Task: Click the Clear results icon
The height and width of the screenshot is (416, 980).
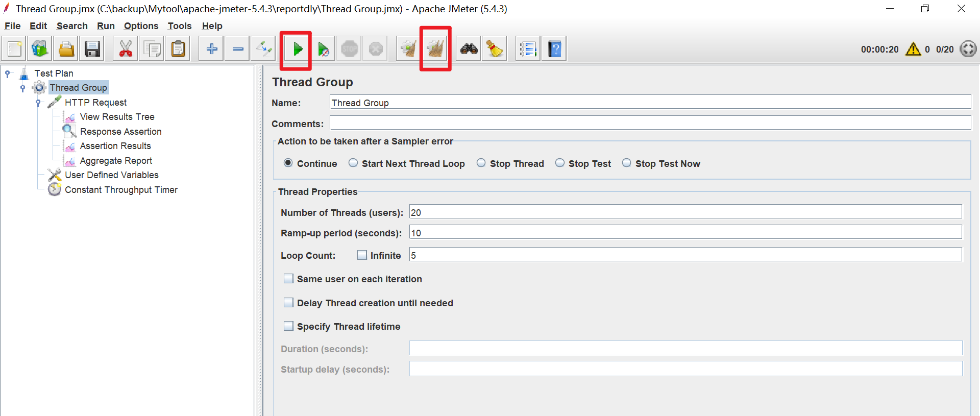Action: (x=409, y=49)
